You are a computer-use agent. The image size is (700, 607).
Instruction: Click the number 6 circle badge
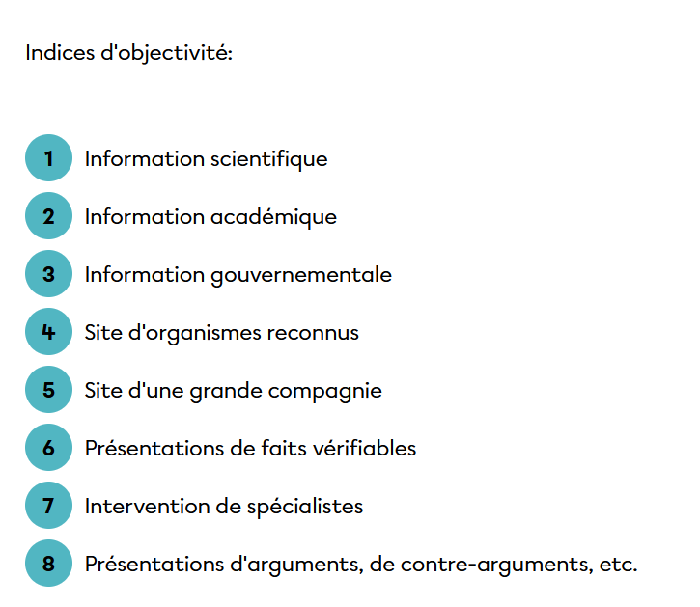48,448
